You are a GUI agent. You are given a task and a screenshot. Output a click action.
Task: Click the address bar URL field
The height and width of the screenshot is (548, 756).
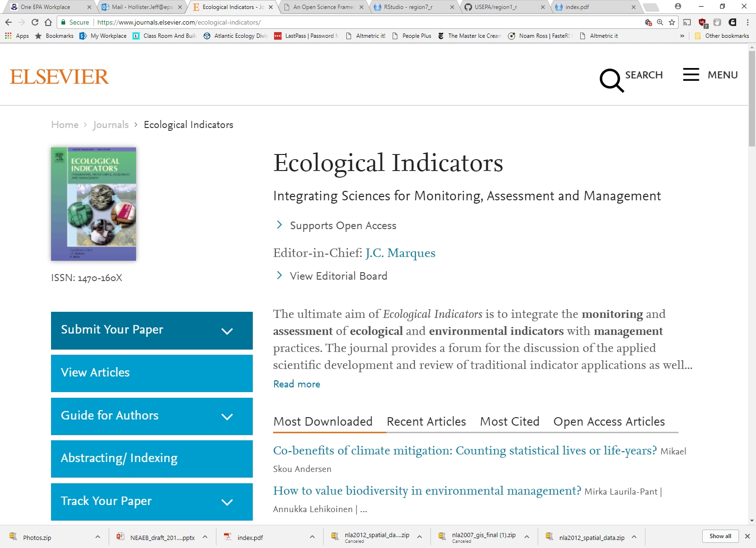click(x=369, y=22)
